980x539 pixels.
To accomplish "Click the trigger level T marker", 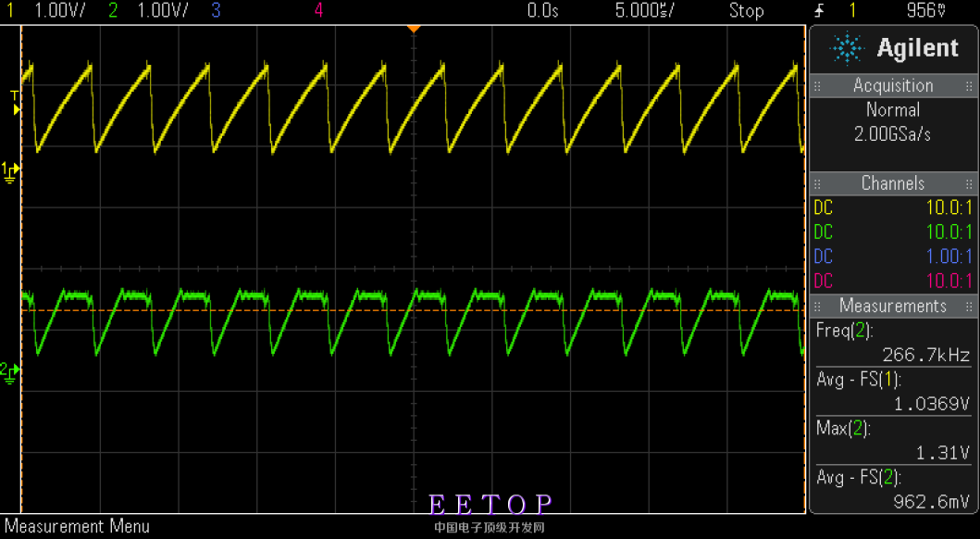I will 15,103.
